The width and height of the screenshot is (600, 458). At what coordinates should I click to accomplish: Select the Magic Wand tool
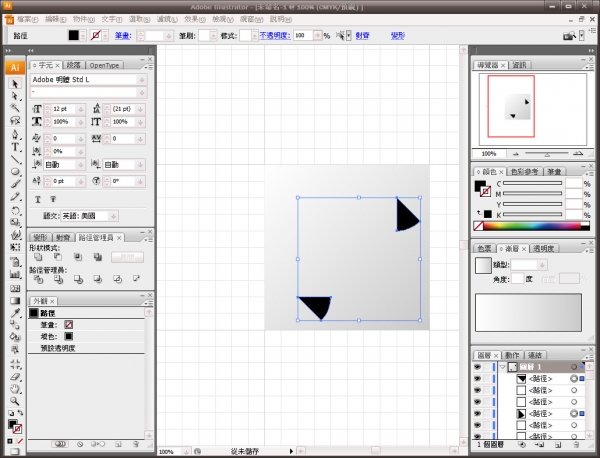click(15, 108)
